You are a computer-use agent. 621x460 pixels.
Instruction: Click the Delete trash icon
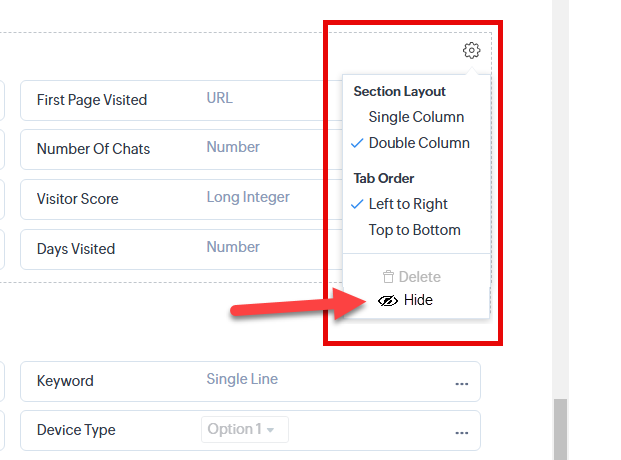[x=388, y=277]
